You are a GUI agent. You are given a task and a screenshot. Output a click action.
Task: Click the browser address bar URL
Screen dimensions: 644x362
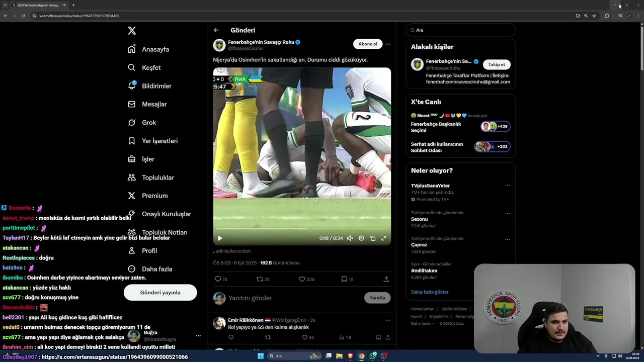[x=79, y=16]
